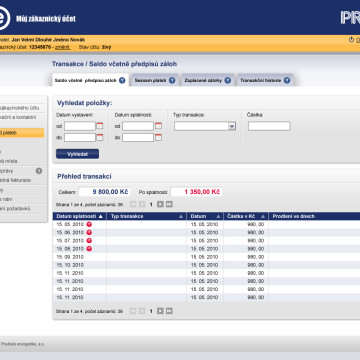Image resolution: width=360 pixels, height=360 pixels.
Task: Click red overdue icon on 15. 05. 2010 row
Action: (x=89, y=224)
